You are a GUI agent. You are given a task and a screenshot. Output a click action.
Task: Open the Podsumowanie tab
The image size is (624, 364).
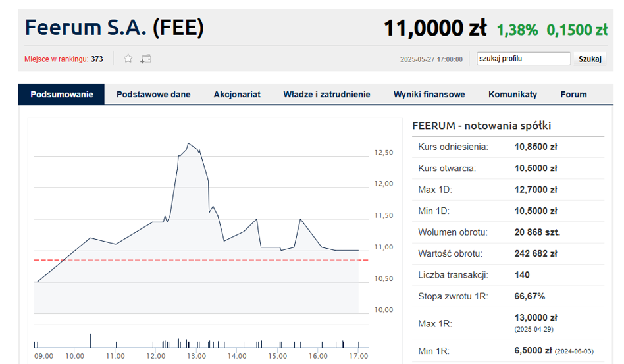62,94
